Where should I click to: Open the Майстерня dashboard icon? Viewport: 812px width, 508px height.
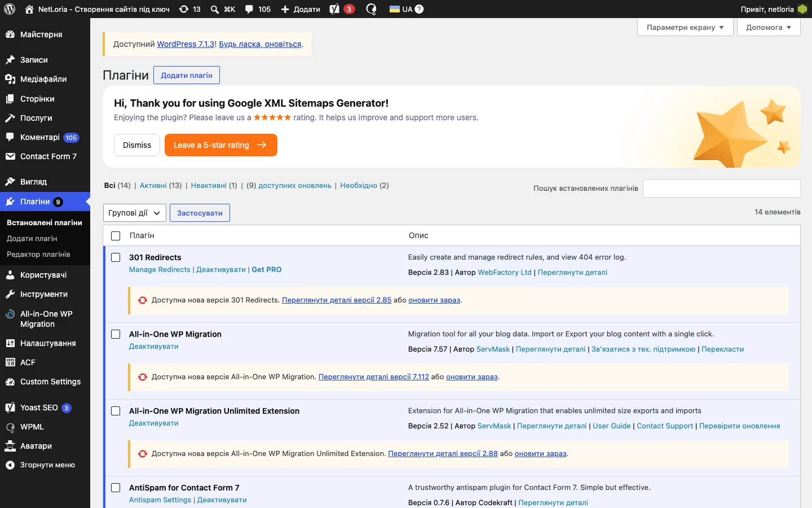10,34
